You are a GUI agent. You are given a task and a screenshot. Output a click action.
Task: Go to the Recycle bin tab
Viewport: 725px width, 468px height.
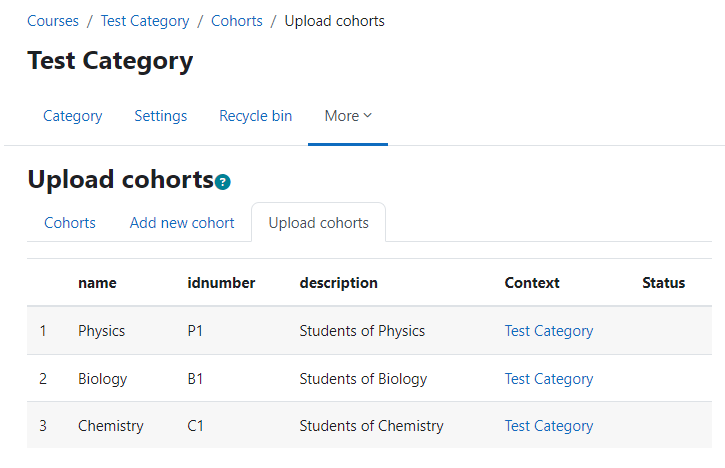pyautogui.click(x=256, y=116)
